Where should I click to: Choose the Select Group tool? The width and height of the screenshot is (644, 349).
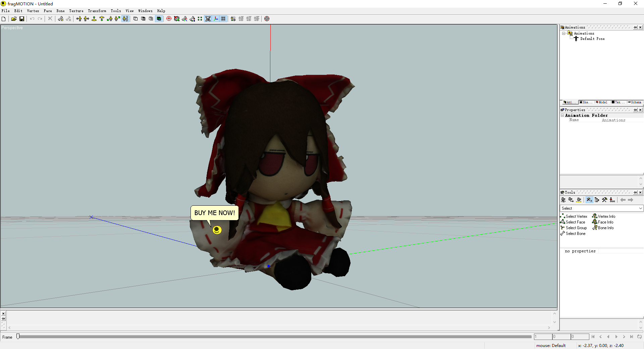(574, 228)
